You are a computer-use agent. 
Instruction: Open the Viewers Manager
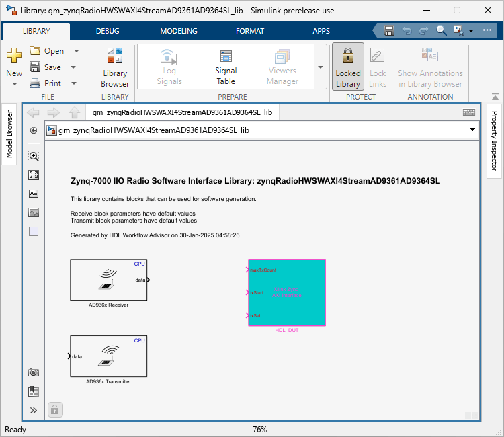pyautogui.click(x=282, y=67)
